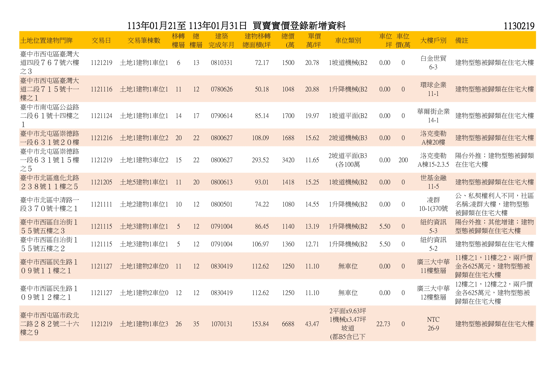Click unit price 43.47
This screenshot has width=555, height=392.
[x=312, y=324]
